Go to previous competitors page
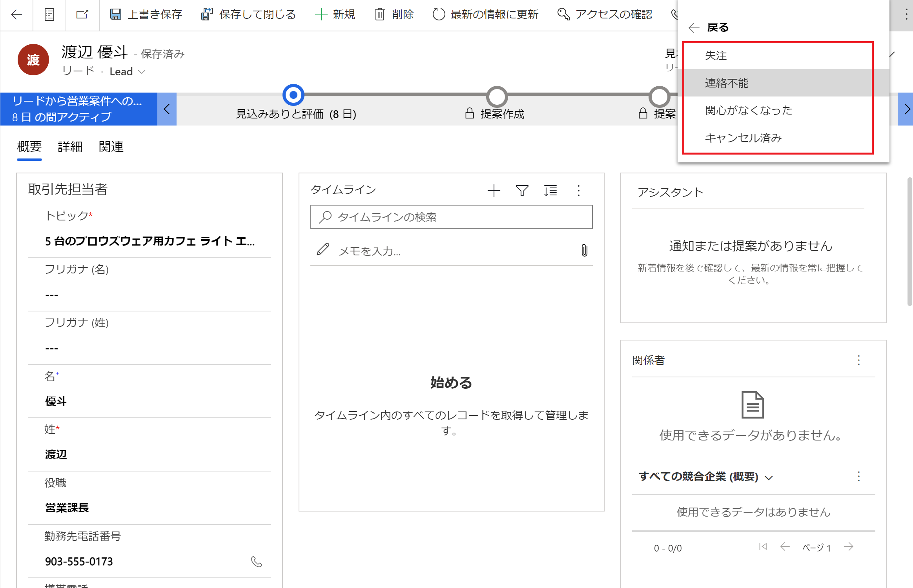 click(x=785, y=546)
